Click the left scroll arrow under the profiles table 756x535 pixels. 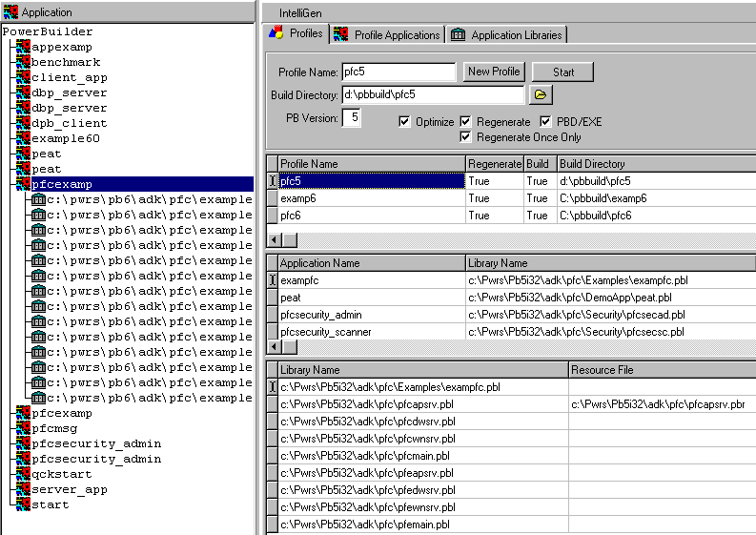(275, 239)
